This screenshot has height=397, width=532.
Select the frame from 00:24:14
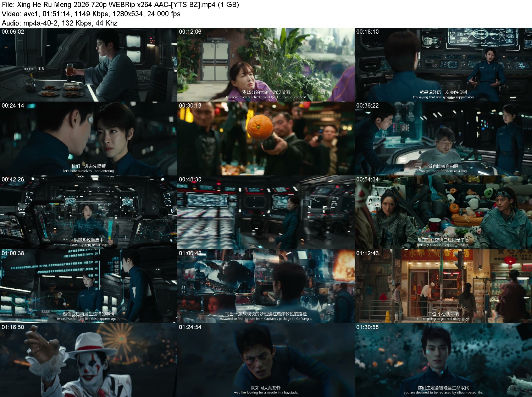click(89, 138)
